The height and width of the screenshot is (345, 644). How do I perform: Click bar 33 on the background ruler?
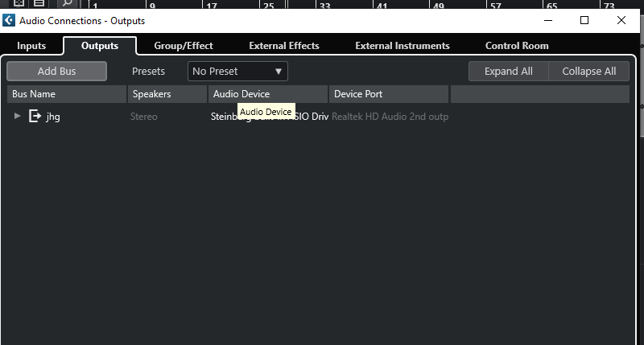[x=325, y=6]
